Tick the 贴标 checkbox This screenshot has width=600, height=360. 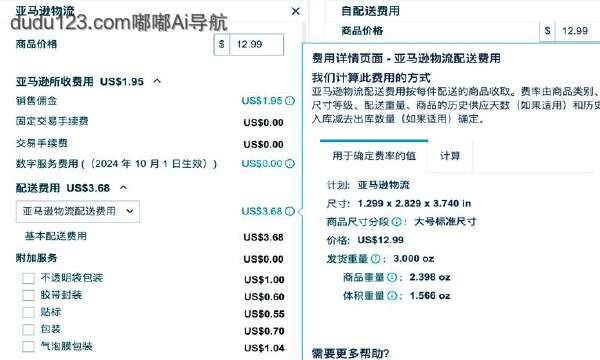point(28,312)
